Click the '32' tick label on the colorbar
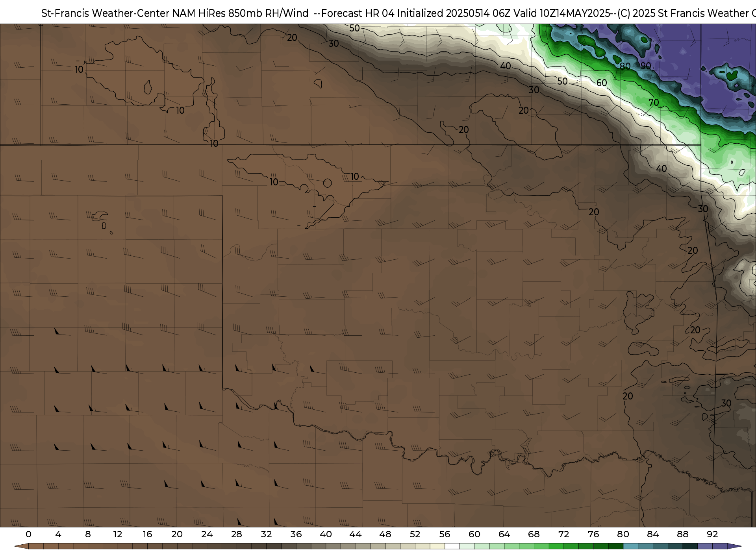Viewport: 756px width, 551px height. [x=266, y=534]
